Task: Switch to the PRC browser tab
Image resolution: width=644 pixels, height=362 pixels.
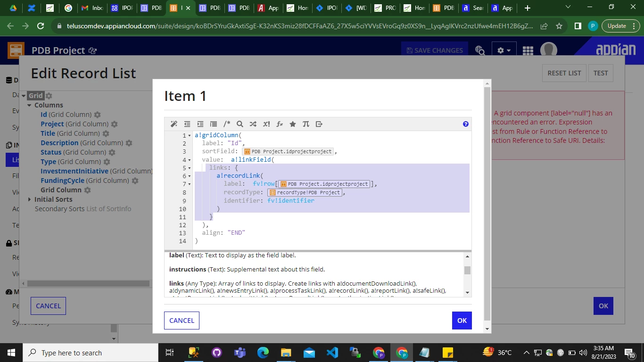Action: tap(384, 8)
